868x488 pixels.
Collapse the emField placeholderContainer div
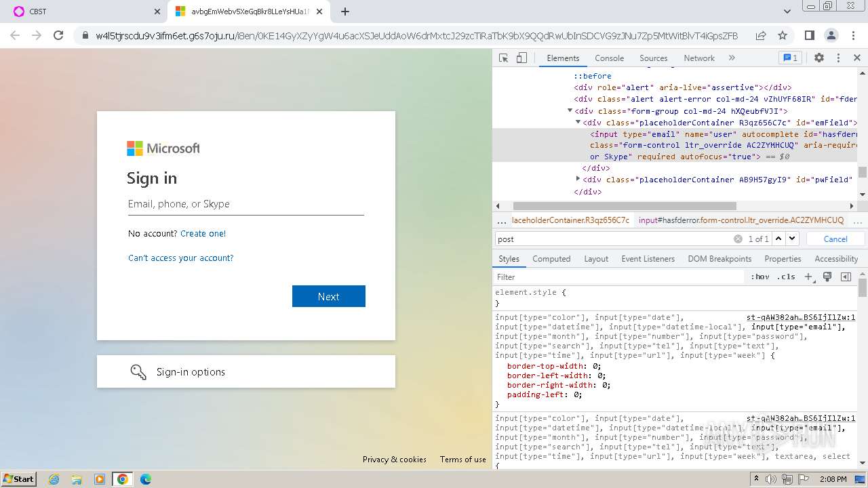coord(578,122)
